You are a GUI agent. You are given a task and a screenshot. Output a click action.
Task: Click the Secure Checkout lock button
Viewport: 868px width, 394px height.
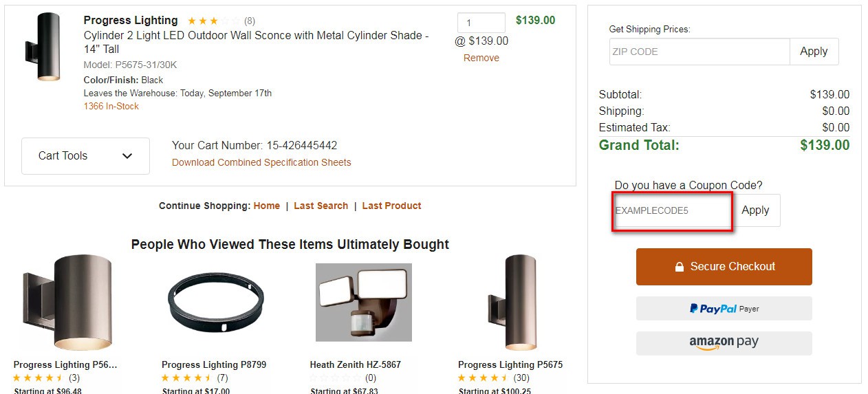pyautogui.click(x=724, y=267)
